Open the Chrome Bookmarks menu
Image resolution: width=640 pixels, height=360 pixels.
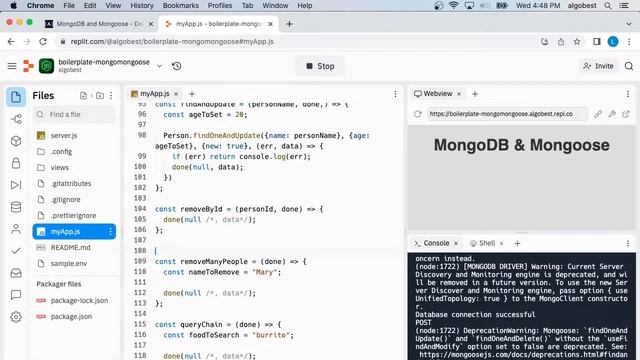(x=180, y=5)
